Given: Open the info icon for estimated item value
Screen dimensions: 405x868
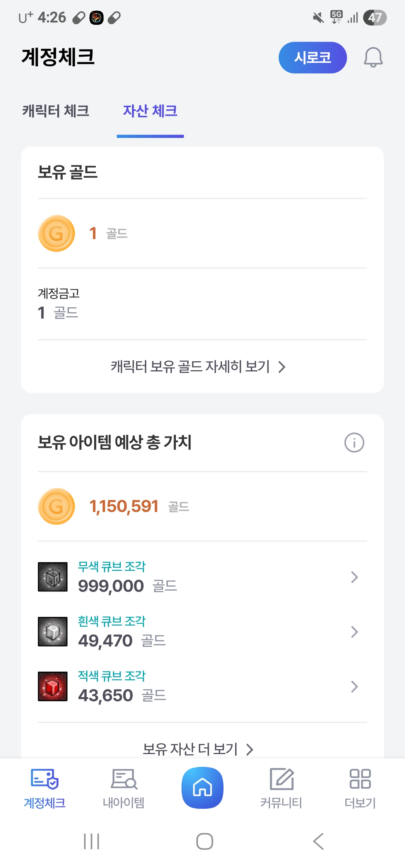Looking at the screenshot, I should 354,443.
